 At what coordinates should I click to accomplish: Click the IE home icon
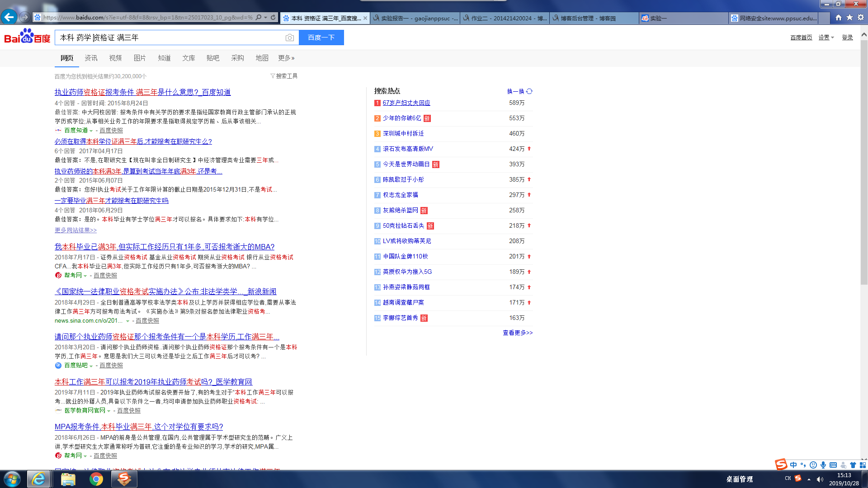tap(839, 18)
